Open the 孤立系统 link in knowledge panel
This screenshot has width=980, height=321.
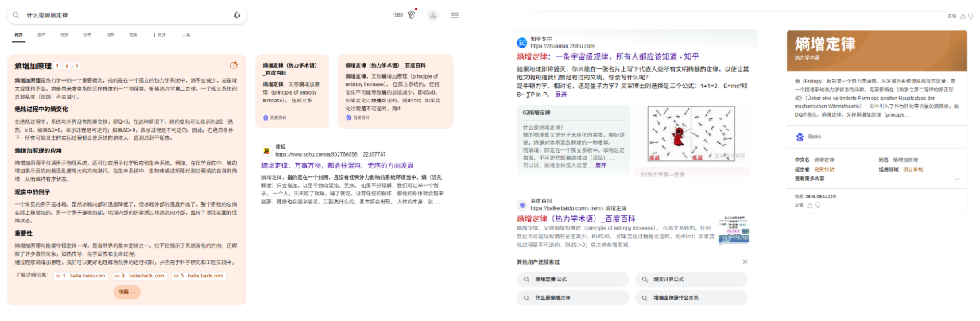(x=914, y=169)
